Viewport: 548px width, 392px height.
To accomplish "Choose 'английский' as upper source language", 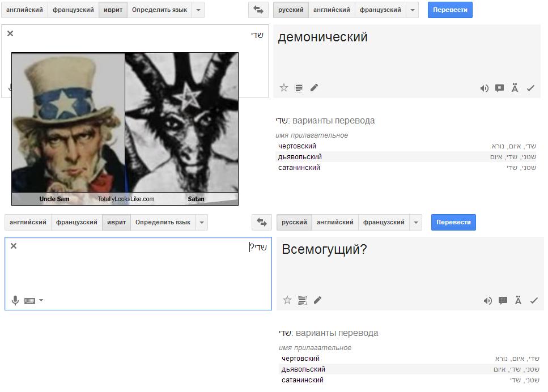I will point(24,10).
